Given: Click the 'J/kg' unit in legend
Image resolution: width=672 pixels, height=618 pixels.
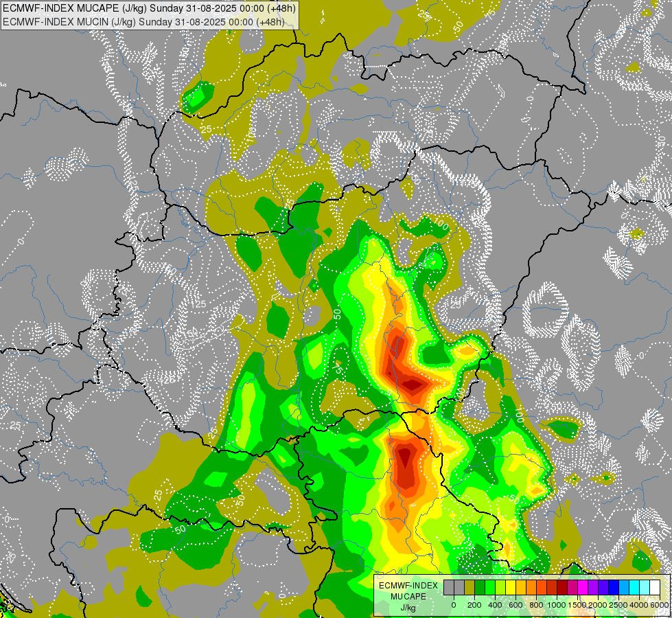Looking at the screenshot, I should pos(408,608).
